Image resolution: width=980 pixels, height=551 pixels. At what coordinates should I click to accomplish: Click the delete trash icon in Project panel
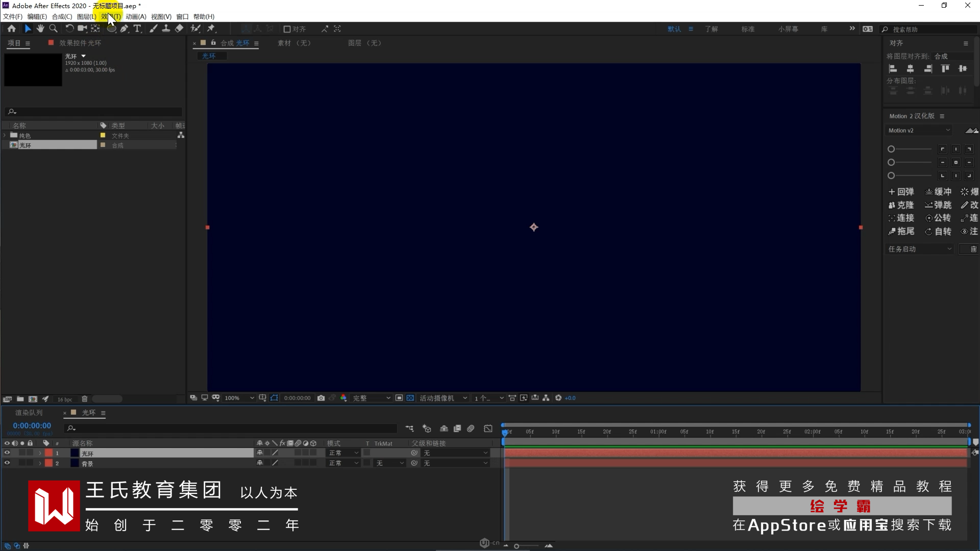pos(85,399)
